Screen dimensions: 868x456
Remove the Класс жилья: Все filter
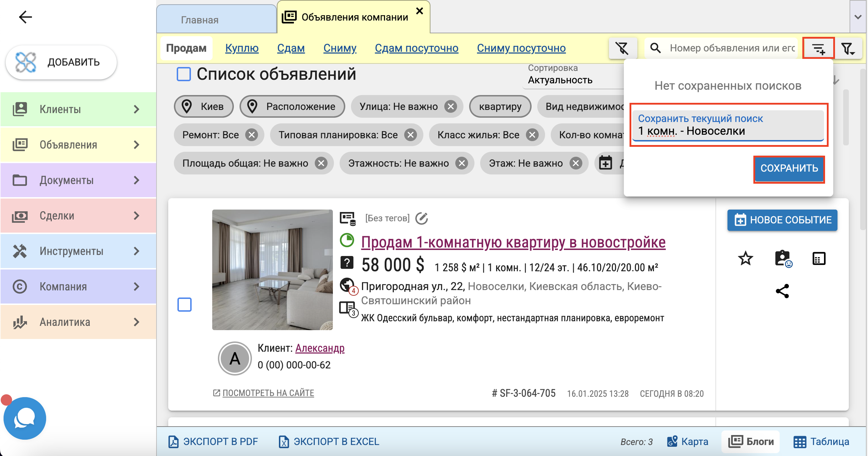[x=532, y=135]
